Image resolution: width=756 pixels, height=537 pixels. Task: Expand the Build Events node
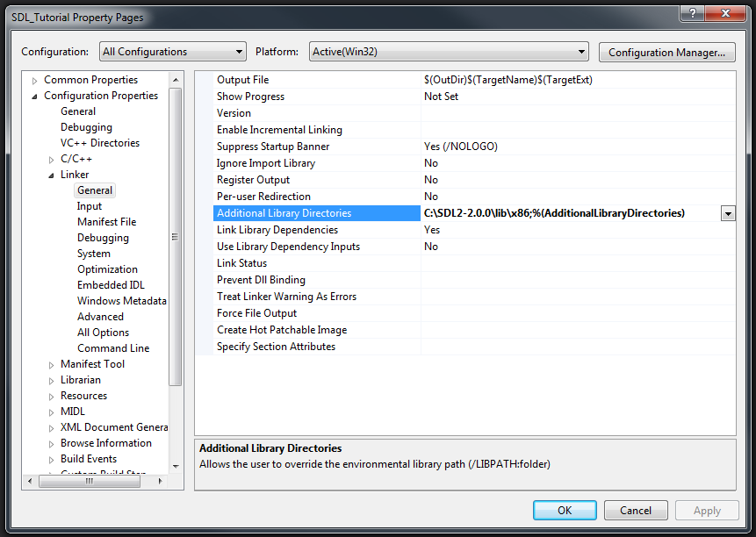coord(52,460)
